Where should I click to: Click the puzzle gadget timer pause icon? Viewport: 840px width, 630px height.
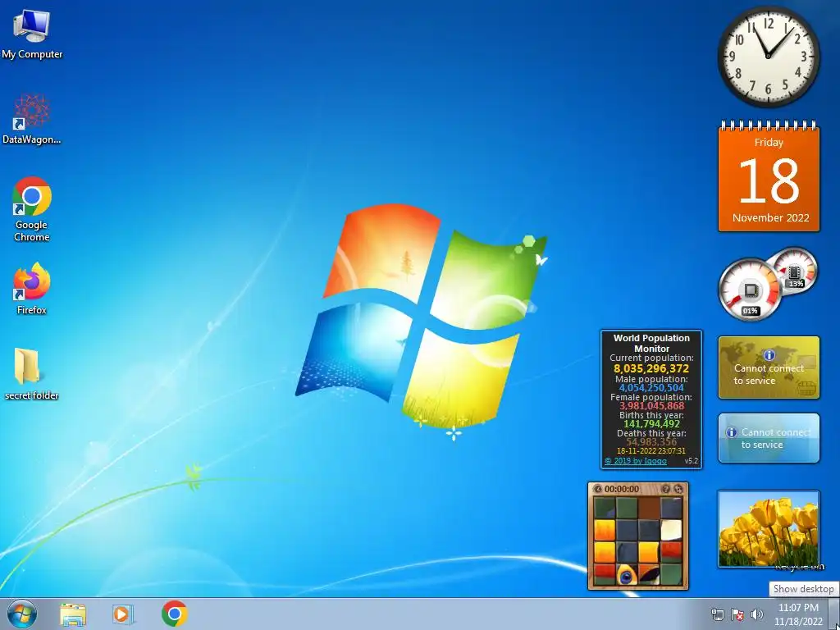click(598, 489)
